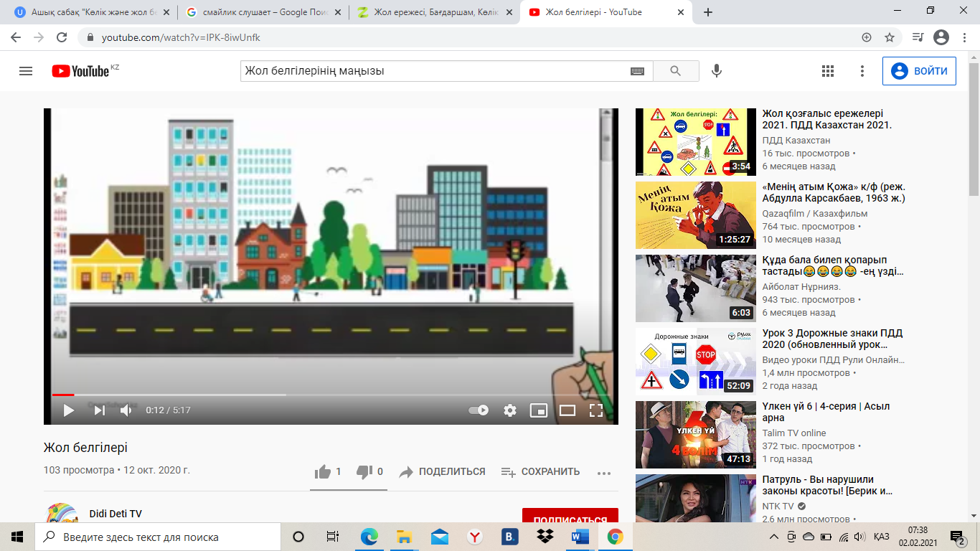Viewport: 980px width, 551px height.
Task: Open the YouTube apps grid icon
Action: click(x=828, y=71)
